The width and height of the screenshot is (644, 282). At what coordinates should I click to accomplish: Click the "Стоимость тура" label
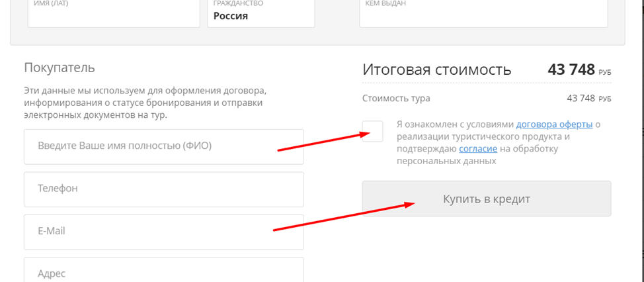(396, 99)
